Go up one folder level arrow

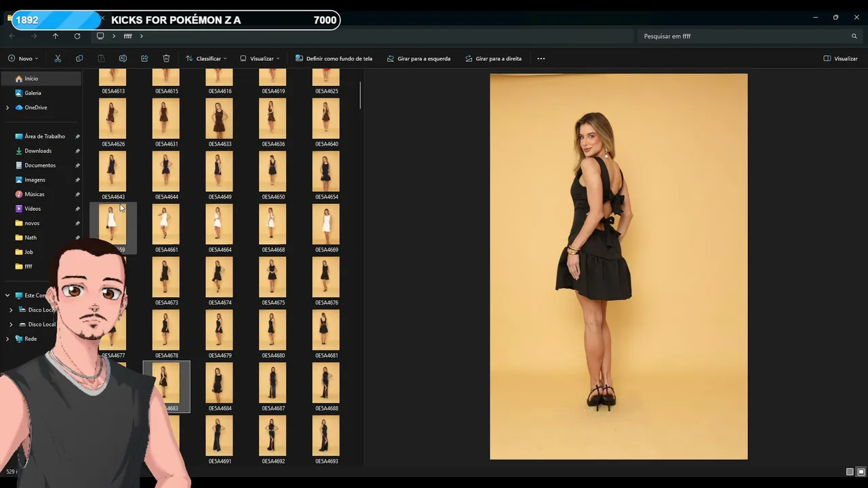click(x=56, y=36)
